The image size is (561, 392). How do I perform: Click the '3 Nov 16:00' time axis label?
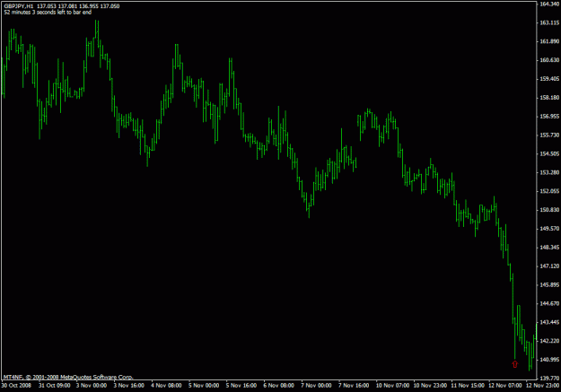click(x=128, y=386)
